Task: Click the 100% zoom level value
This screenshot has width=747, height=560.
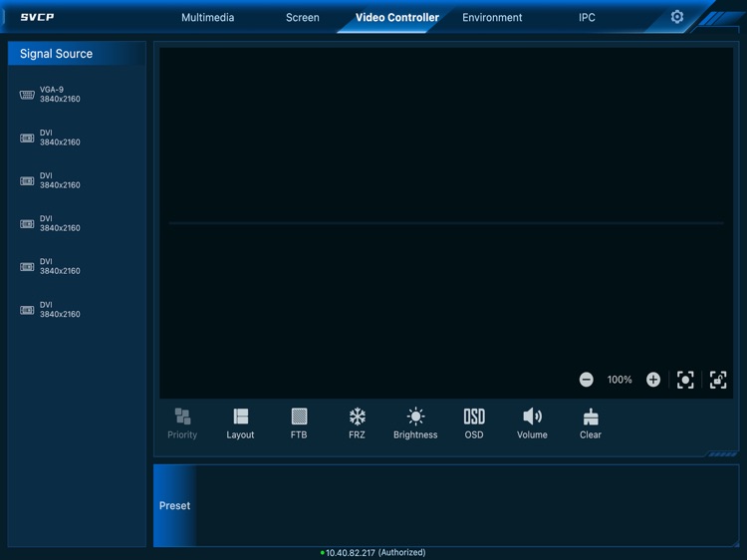Action: [620, 380]
